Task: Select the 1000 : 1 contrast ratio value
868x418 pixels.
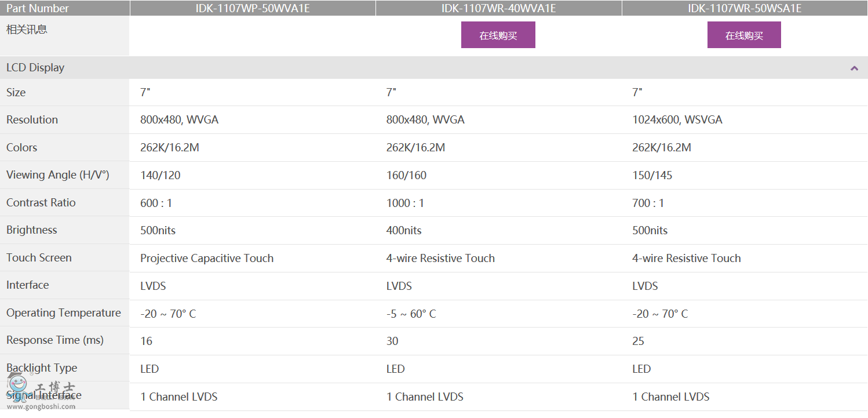Action: (405, 203)
